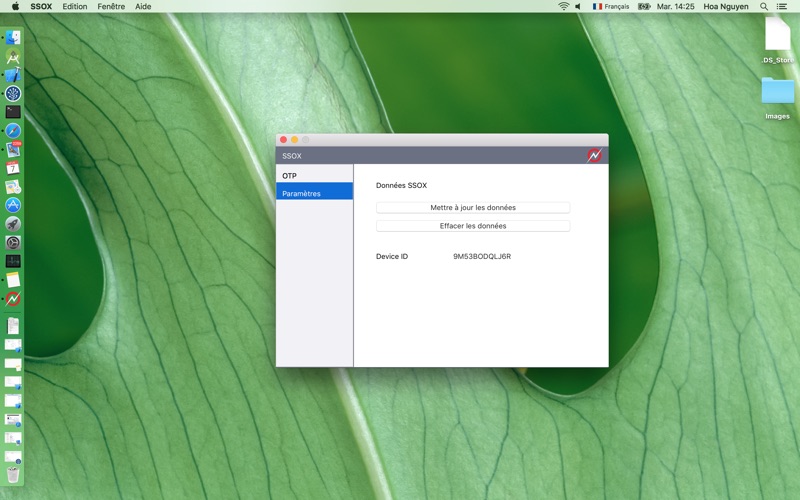
Task: Select the OTP item in the sidebar
Action: coord(314,176)
